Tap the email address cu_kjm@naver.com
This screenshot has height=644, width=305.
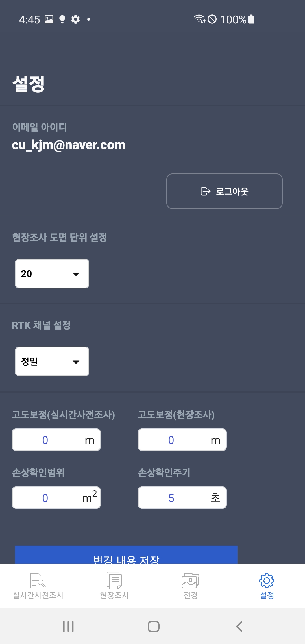pyautogui.click(x=69, y=145)
